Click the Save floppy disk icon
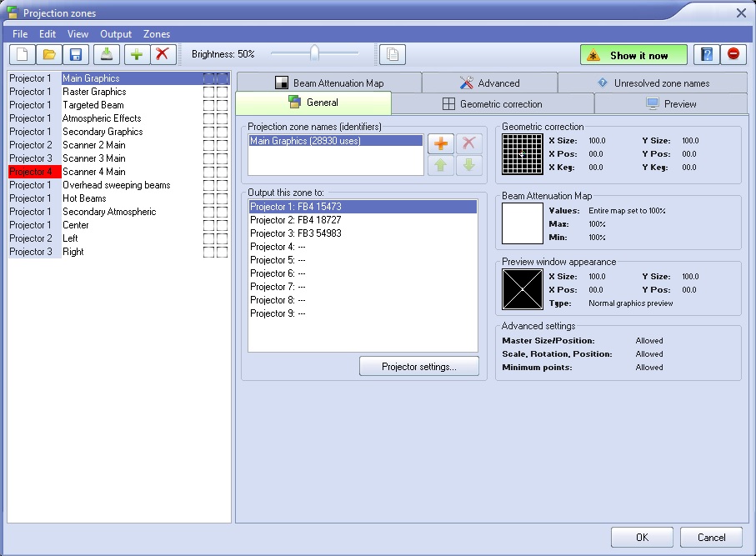The height and width of the screenshot is (556, 756). click(x=76, y=55)
